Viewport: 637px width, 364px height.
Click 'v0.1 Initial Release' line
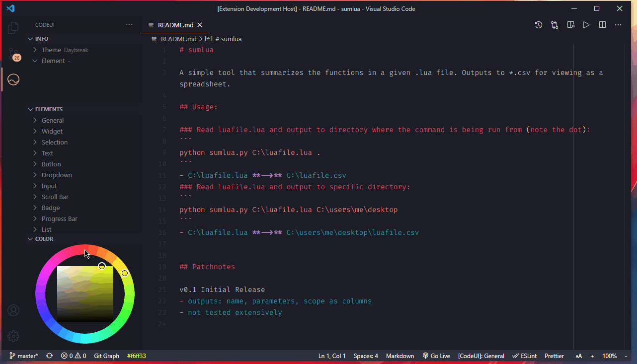pyautogui.click(x=222, y=290)
